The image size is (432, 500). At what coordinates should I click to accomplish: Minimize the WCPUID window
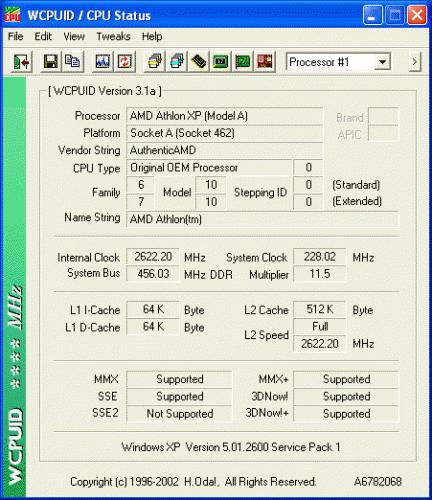(372, 15)
